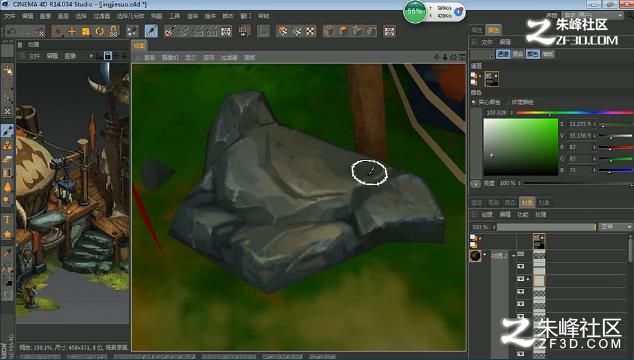The width and height of the screenshot is (634, 360).
Task: Click the highlighted 3D paint brush toolbar icon
Action: click(x=151, y=31)
